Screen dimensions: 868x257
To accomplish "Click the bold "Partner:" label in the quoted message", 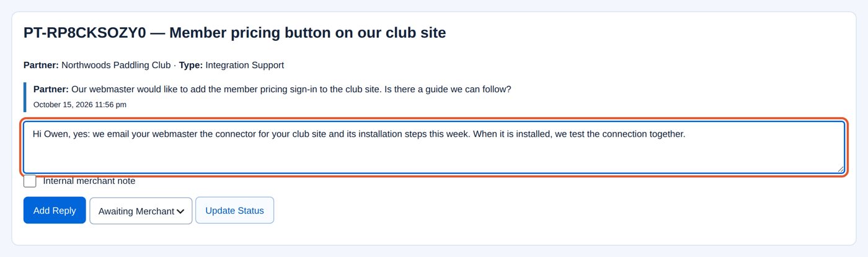I will 51,89.
